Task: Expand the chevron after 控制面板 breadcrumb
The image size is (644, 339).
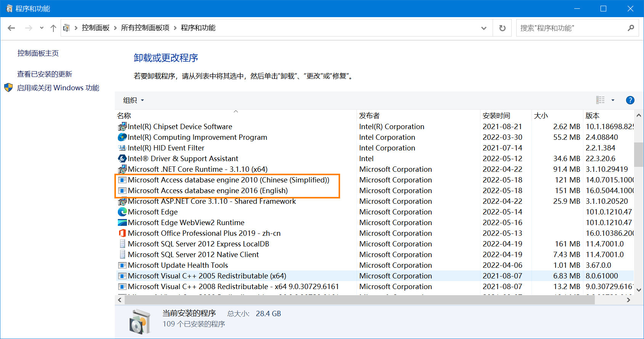Action: [x=115, y=28]
